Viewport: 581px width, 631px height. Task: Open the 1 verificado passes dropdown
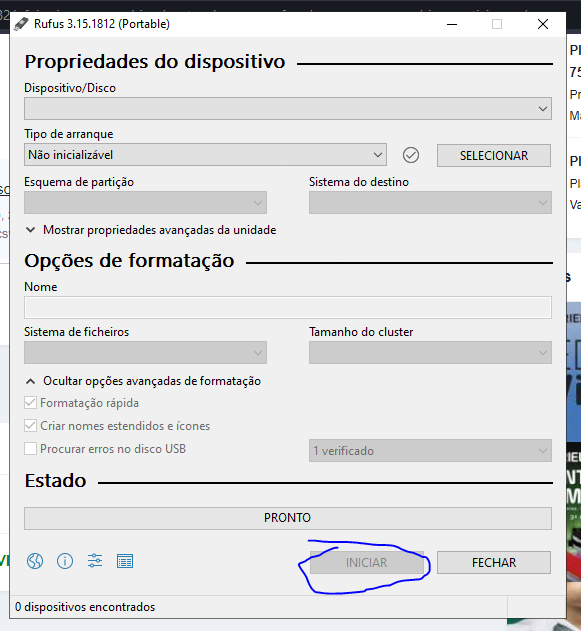click(430, 451)
